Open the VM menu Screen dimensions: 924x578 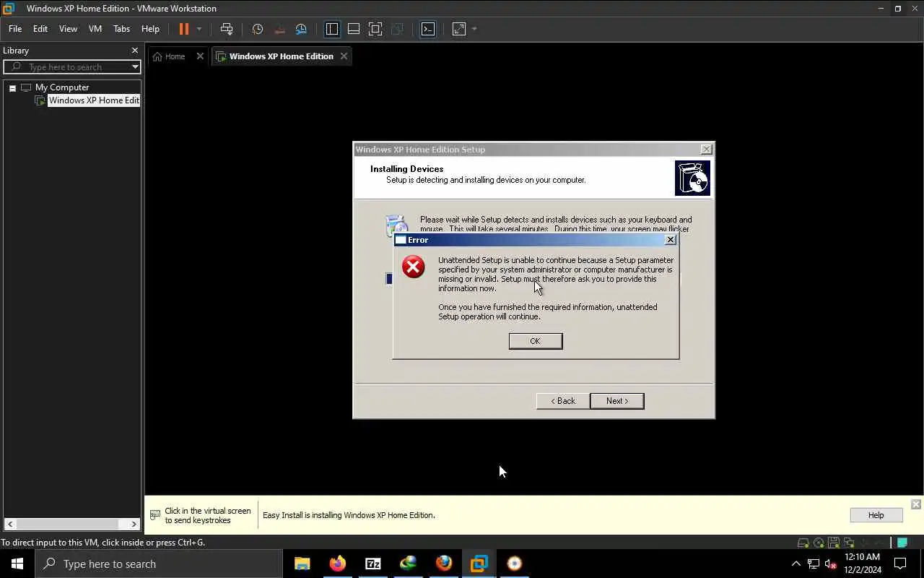(x=95, y=29)
